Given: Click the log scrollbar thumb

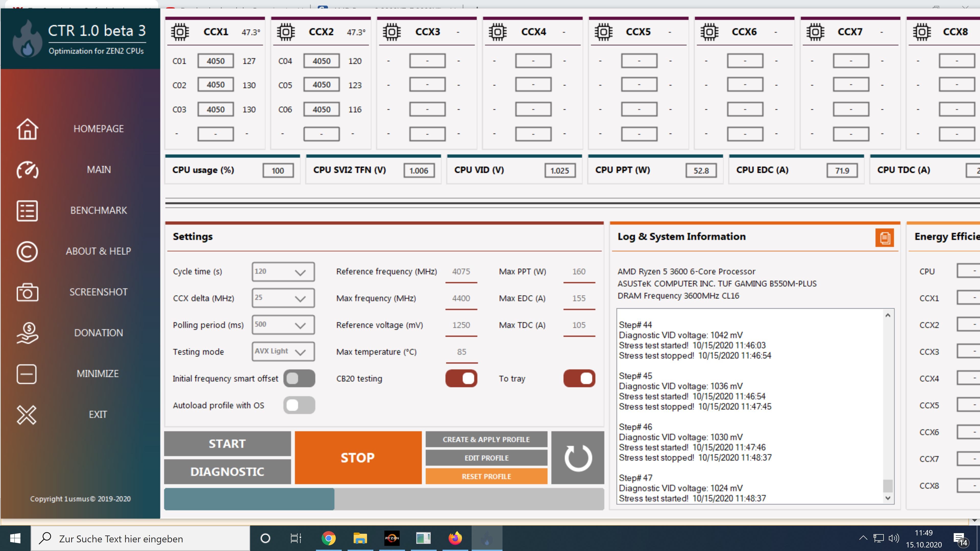Looking at the screenshot, I should pyautogui.click(x=888, y=486).
